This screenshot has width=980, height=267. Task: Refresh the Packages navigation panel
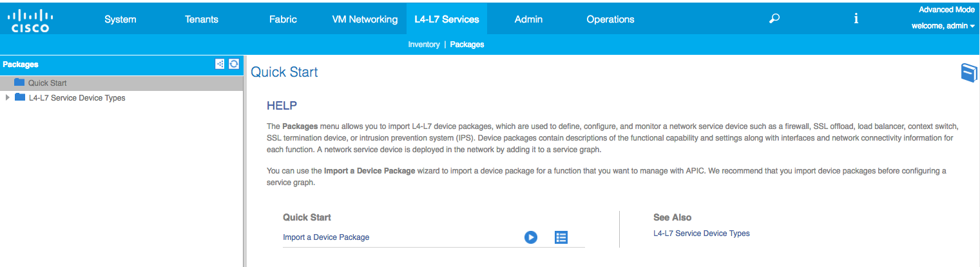[x=234, y=64]
